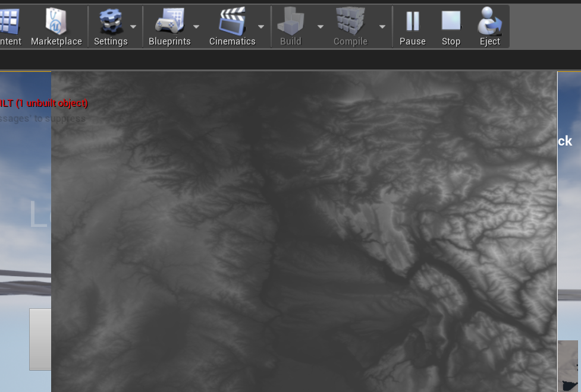Click the large heightmap preview image
This screenshot has width=581, height=392.
pos(303,232)
